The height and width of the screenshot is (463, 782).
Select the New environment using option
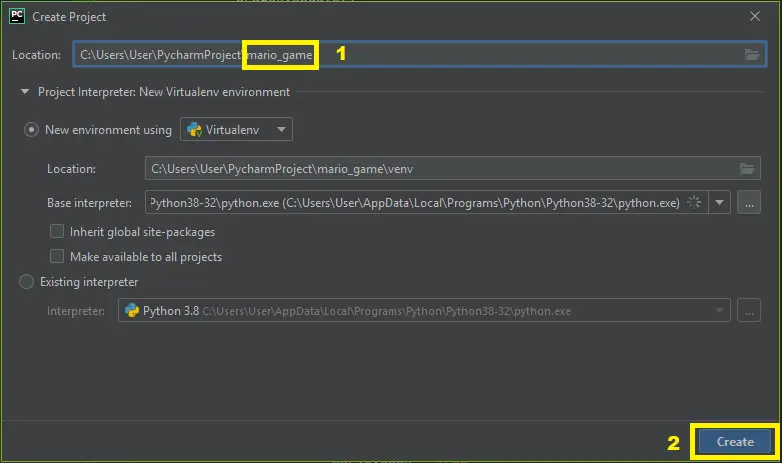(32, 130)
